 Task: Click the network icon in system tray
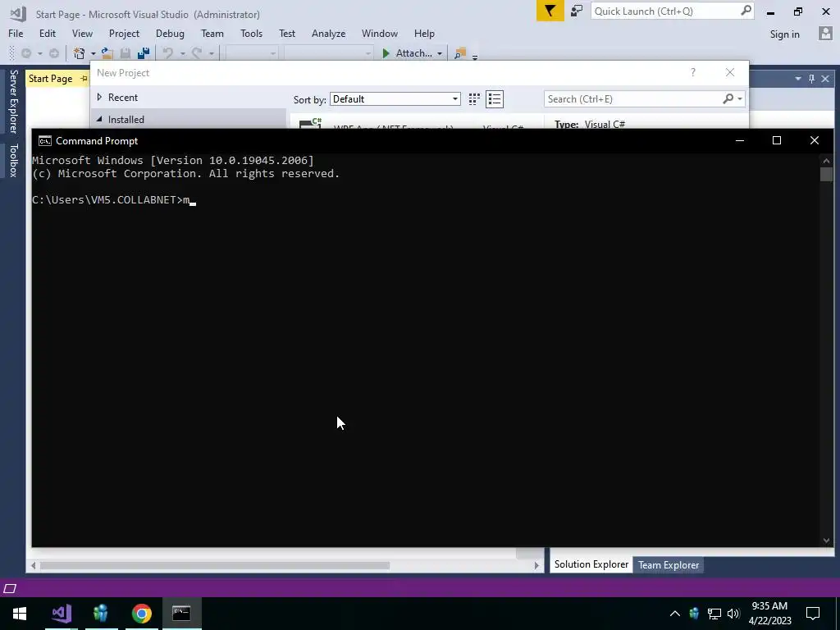tap(714, 614)
